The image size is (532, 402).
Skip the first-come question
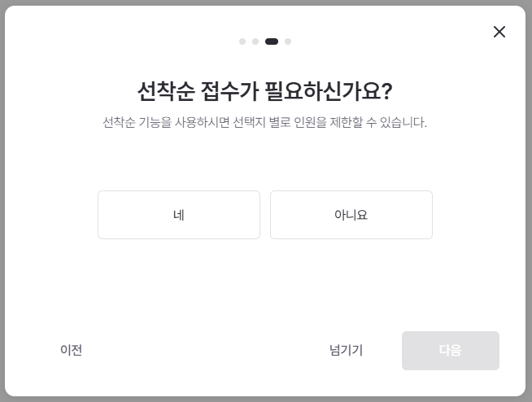pyautogui.click(x=346, y=350)
